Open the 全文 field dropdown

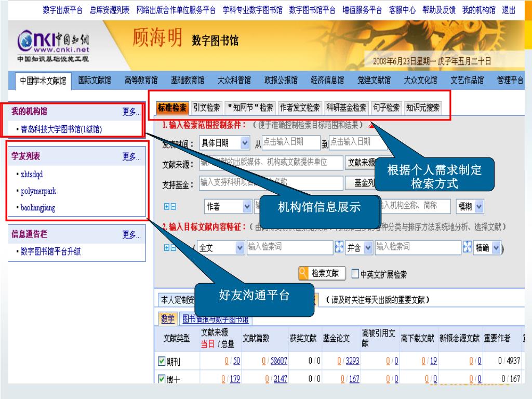pos(240,248)
